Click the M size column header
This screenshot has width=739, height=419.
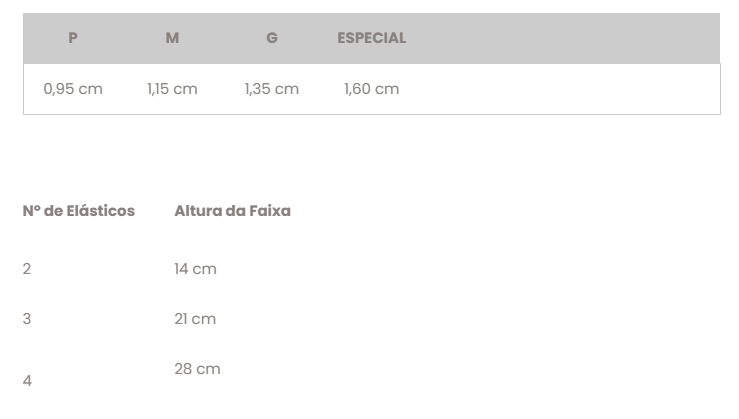click(x=172, y=38)
